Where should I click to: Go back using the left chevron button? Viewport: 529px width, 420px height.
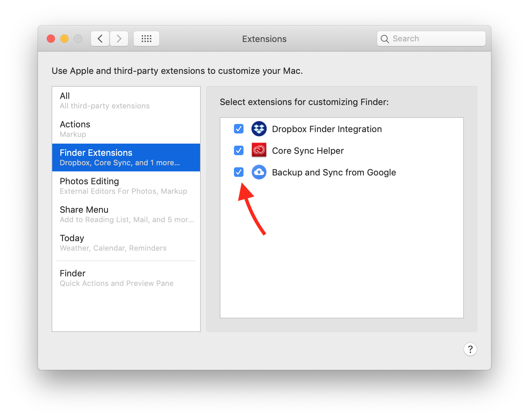(x=100, y=39)
